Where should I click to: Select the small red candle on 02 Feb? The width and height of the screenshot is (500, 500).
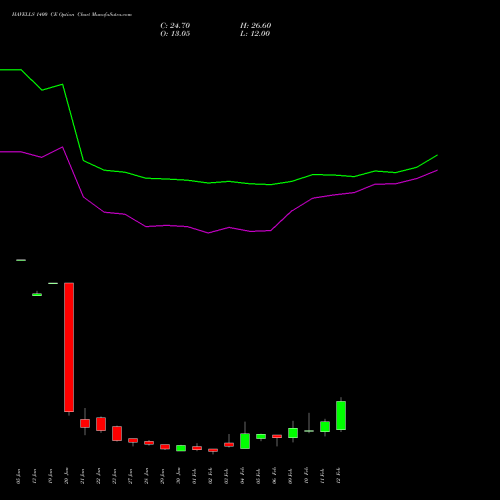pos(213,450)
